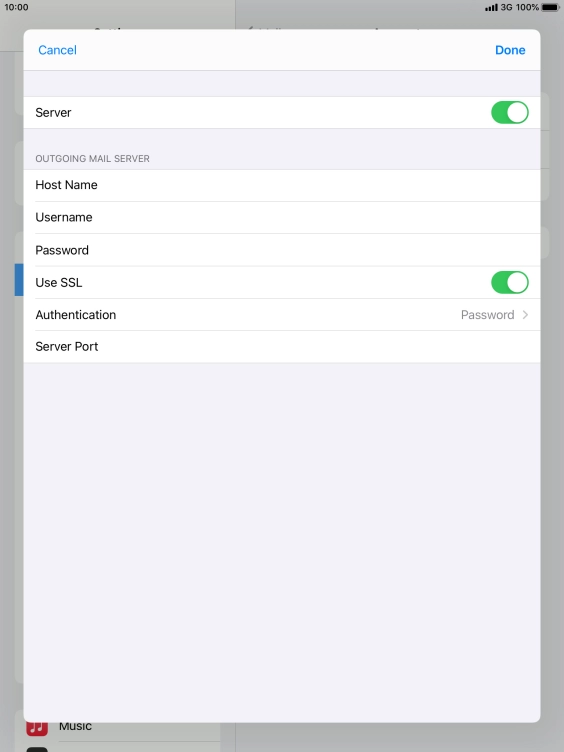
Task: Cancel the outgoing server dialog
Action: (x=57, y=50)
